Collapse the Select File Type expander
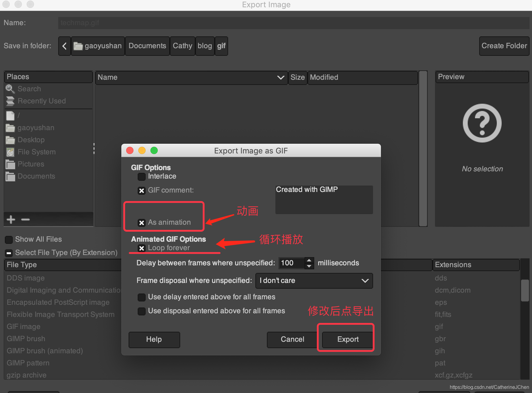This screenshot has width=532, height=393. pos(9,253)
